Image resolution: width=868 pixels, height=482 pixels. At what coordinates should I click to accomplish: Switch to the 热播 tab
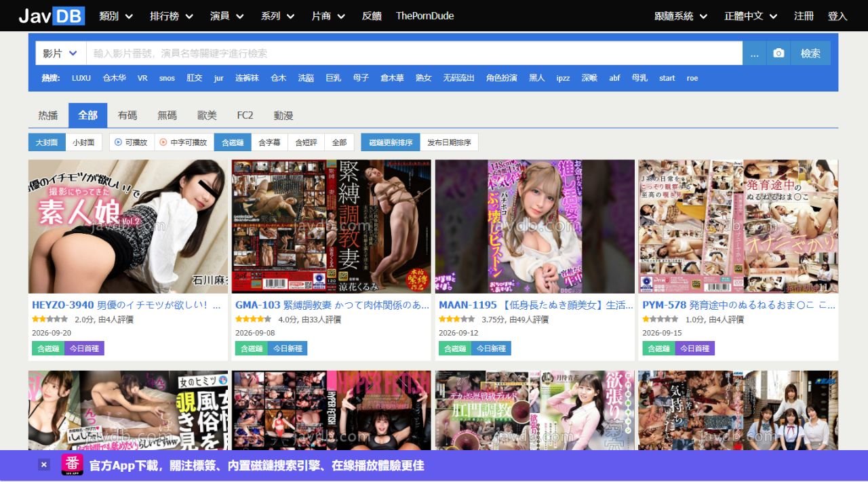pyautogui.click(x=48, y=115)
